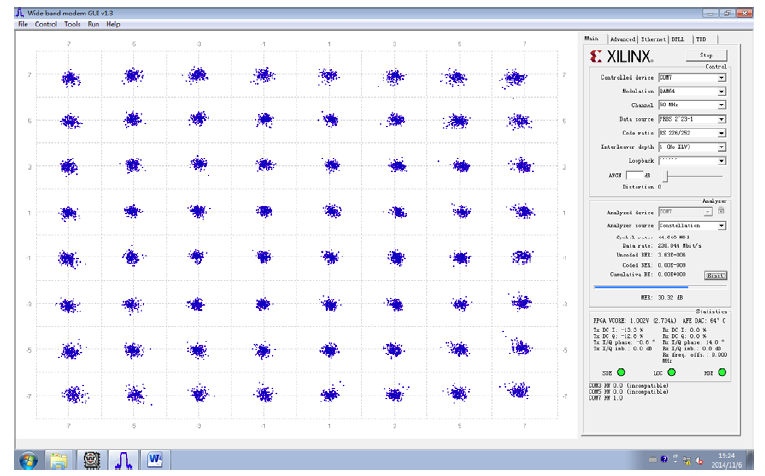Switch to the Ethernet tab

click(x=653, y=39)
